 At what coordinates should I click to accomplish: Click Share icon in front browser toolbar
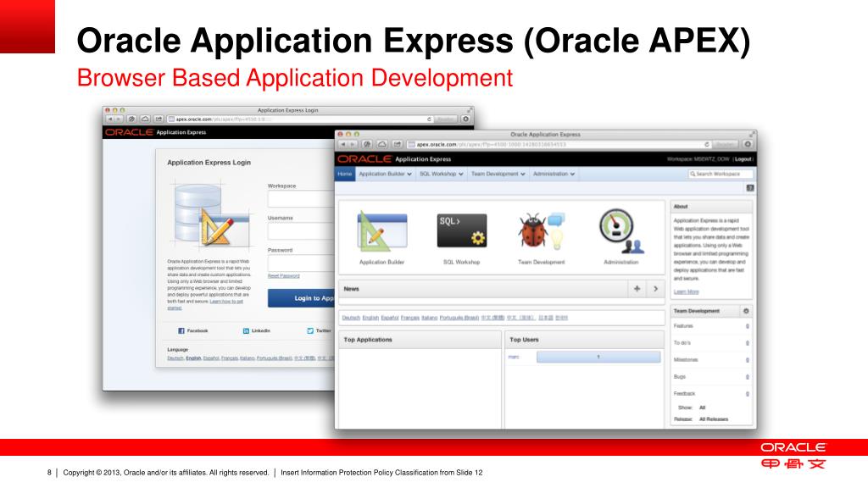(398, 144)
